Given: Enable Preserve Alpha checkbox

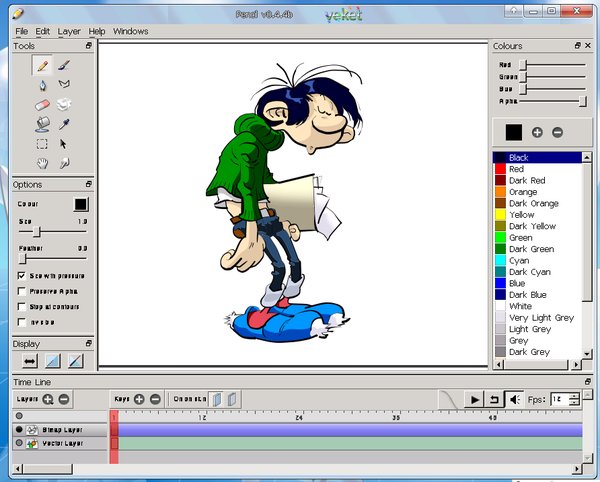Looking at the screenshot, I should (22, 291).
